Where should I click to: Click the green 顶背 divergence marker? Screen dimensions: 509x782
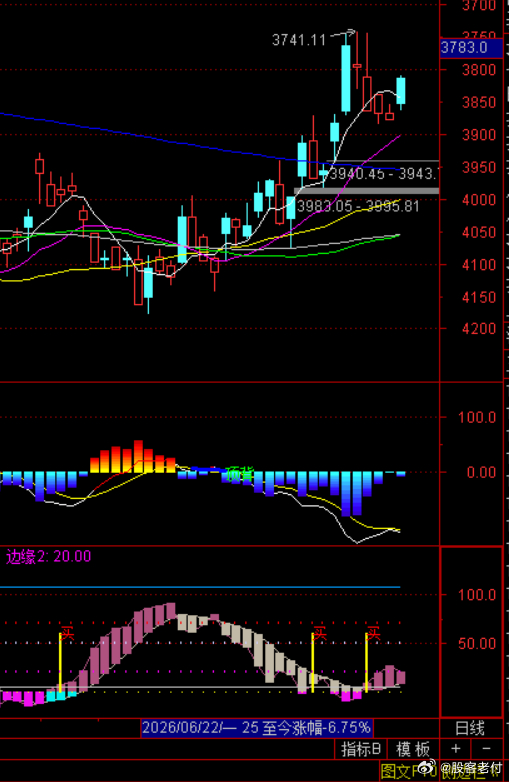coord(240,474)
